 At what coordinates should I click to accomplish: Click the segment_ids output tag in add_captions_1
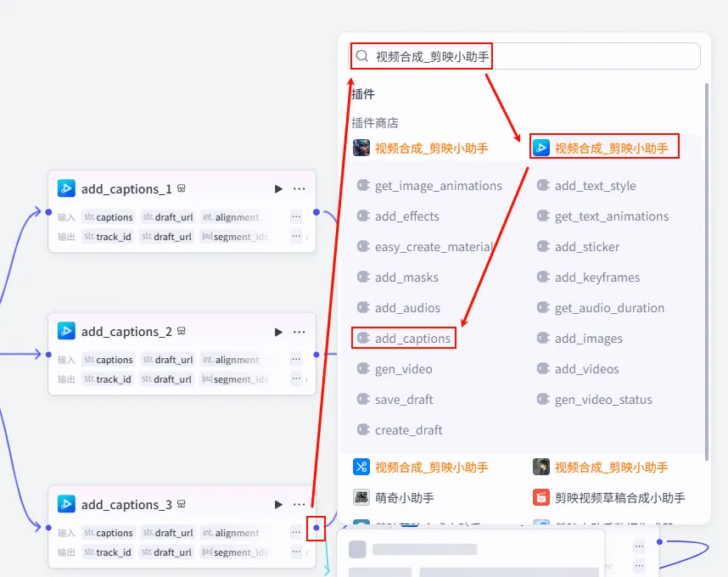[235, 236]
